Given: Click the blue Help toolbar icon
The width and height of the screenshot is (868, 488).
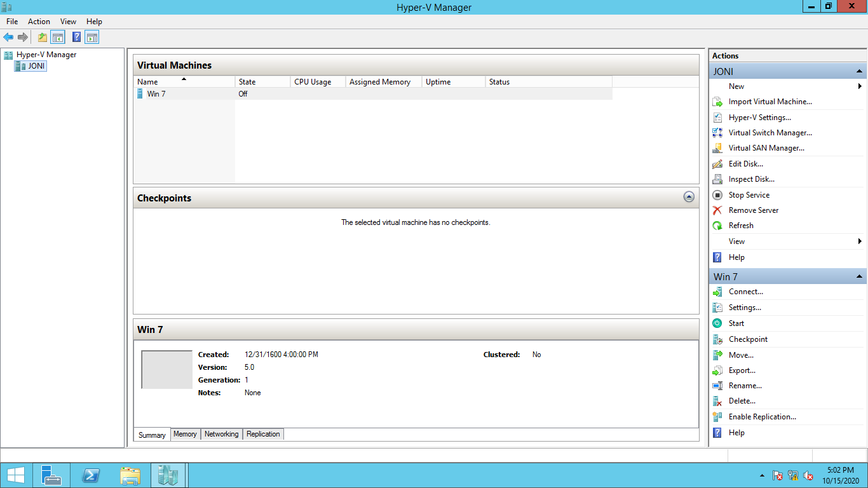Looking at the screenshot, I should tap(77, 37).
